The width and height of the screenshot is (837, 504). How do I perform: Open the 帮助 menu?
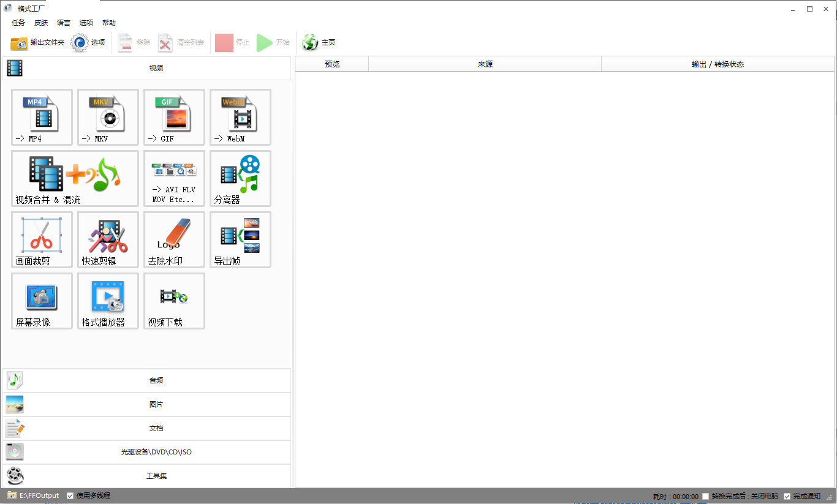click(109, 23)
